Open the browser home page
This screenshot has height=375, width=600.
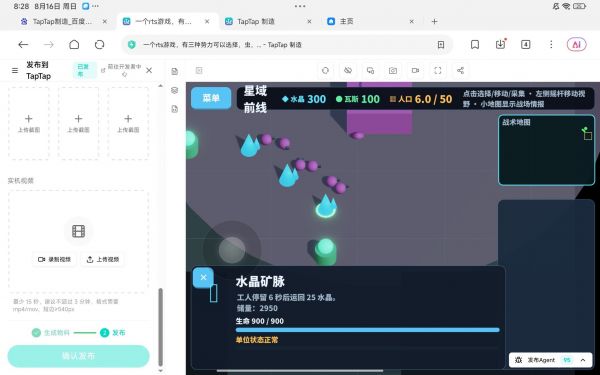click(74, 45)
